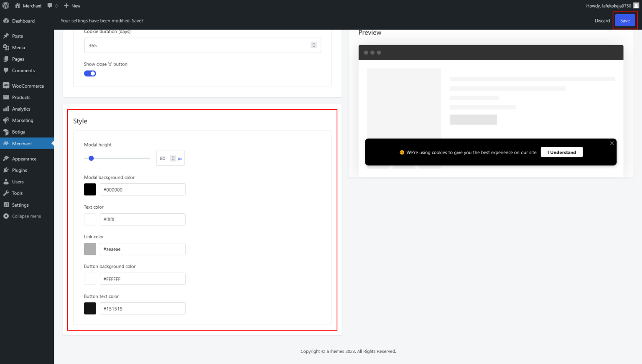Click the Text color hex field

(143, 219)
